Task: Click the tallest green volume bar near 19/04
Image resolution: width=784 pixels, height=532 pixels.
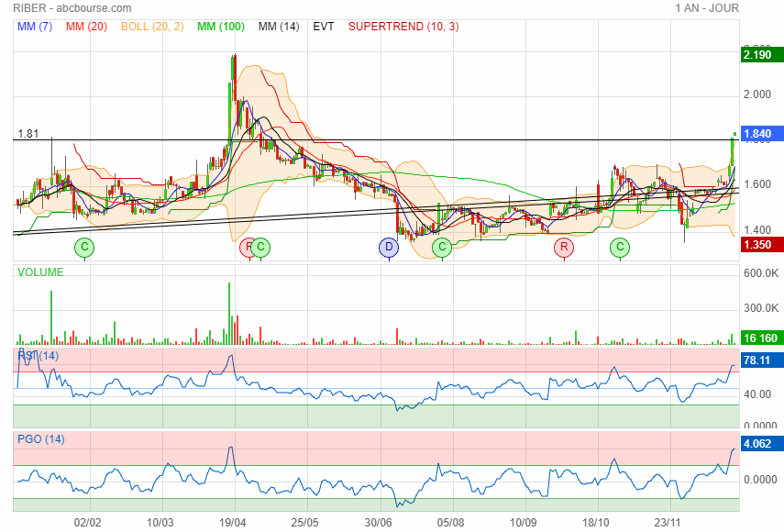Action: pos(229,314)
